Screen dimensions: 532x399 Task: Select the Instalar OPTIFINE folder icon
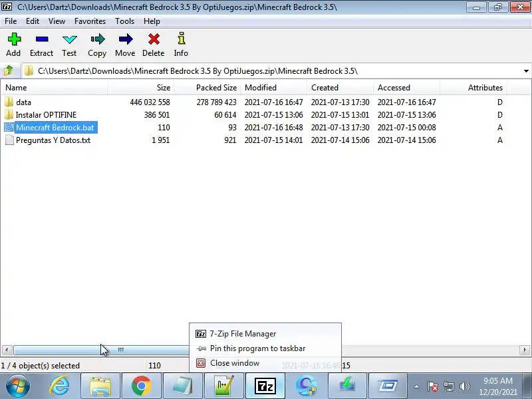point(9,114)
